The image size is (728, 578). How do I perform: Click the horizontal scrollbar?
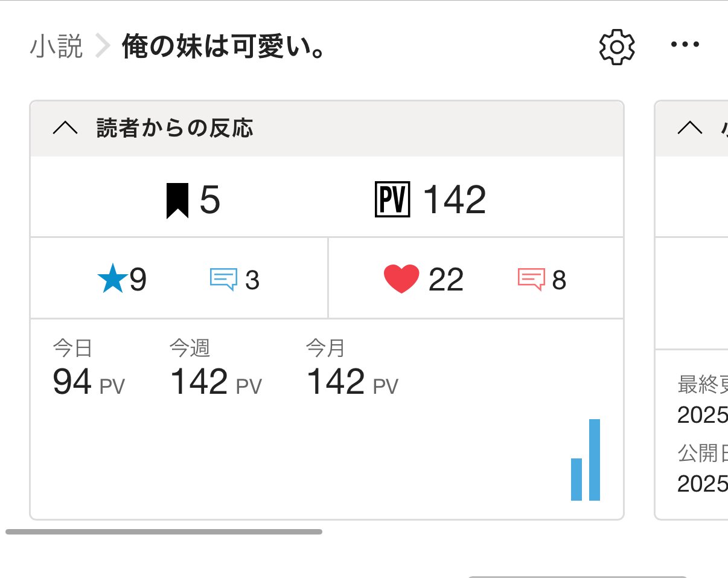click(x=164, y=532)
